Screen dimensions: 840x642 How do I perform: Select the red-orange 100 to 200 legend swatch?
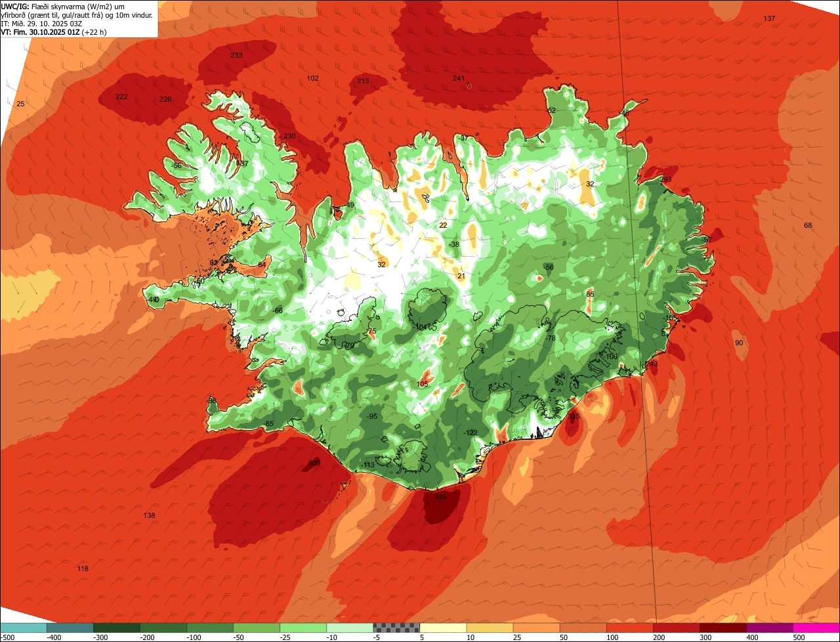coord(629,628)
